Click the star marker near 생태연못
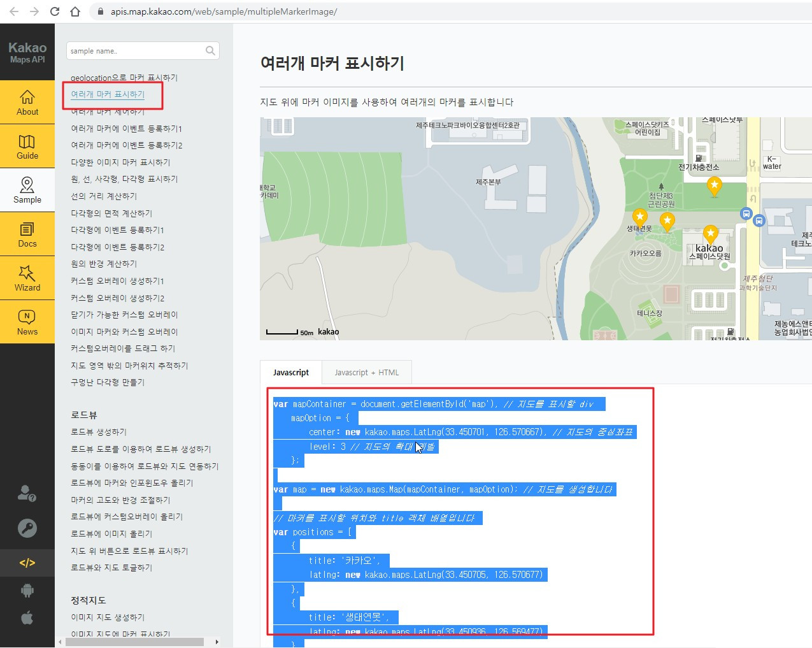The image size is (812, 648). click(639, 217)
